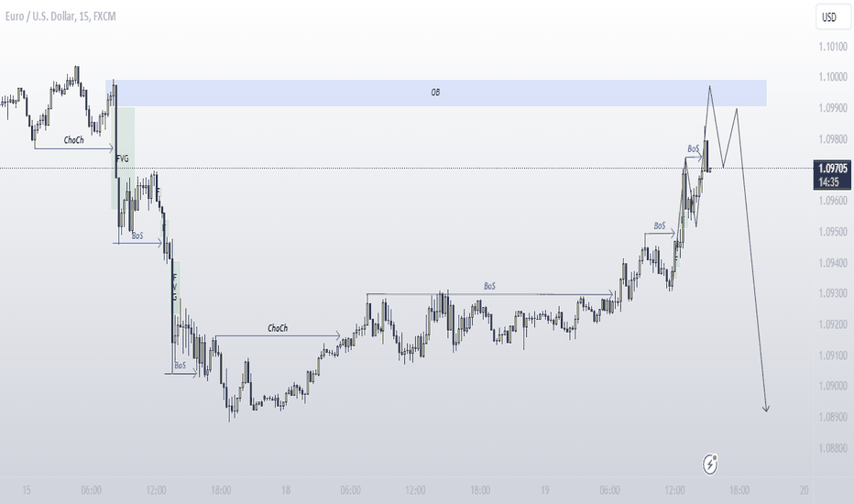Select the current price label 1.09705
This screenshot has width=854, height=504.
(833, 168)
